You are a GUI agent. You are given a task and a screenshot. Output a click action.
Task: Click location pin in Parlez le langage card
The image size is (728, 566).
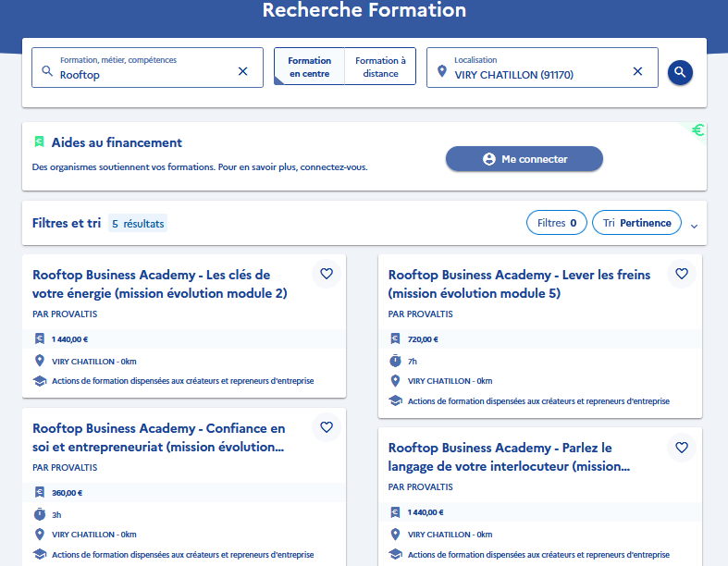coord(395,535)
